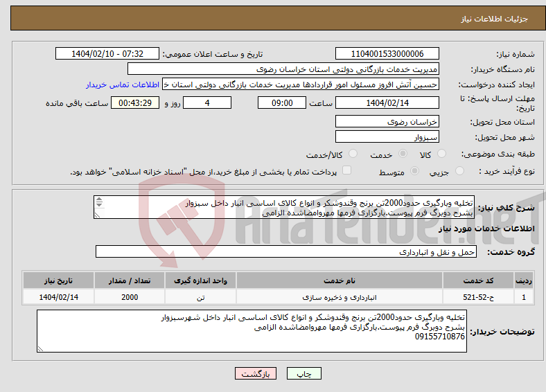Click the گروه خدمت field حمل و نقل و انبارداری

[286, 251]
